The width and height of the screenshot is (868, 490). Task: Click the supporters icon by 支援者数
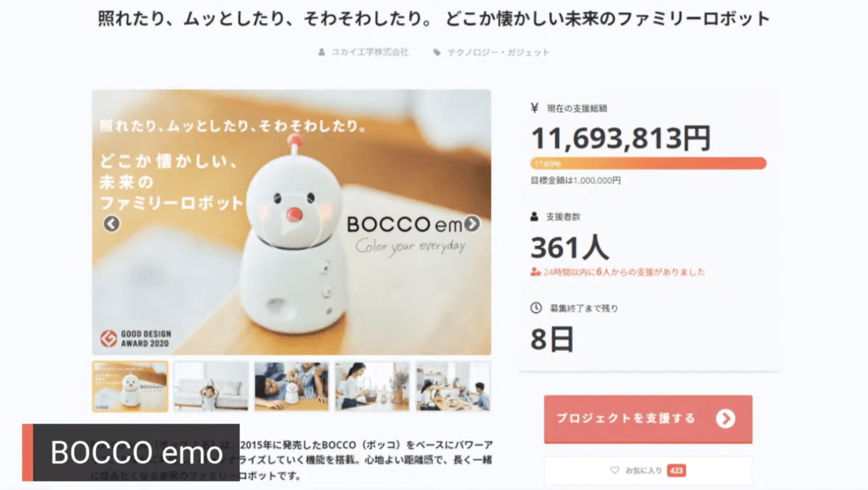pyautogui.click(x=534, y=216)
